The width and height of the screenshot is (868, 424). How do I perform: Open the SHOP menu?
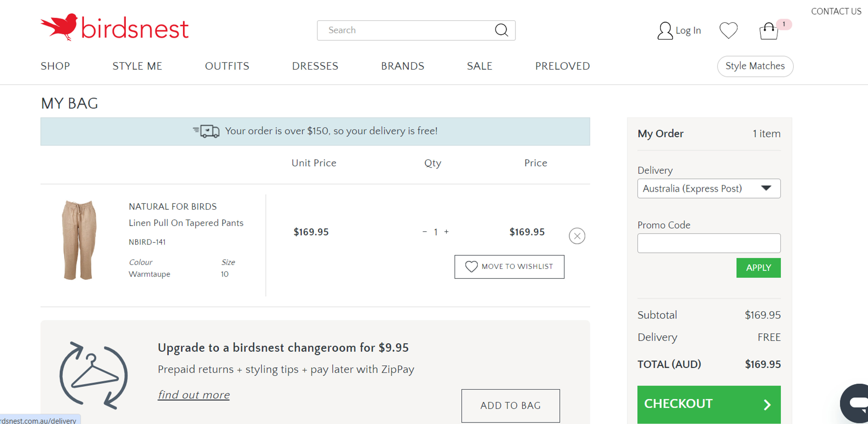click(55, 66)
